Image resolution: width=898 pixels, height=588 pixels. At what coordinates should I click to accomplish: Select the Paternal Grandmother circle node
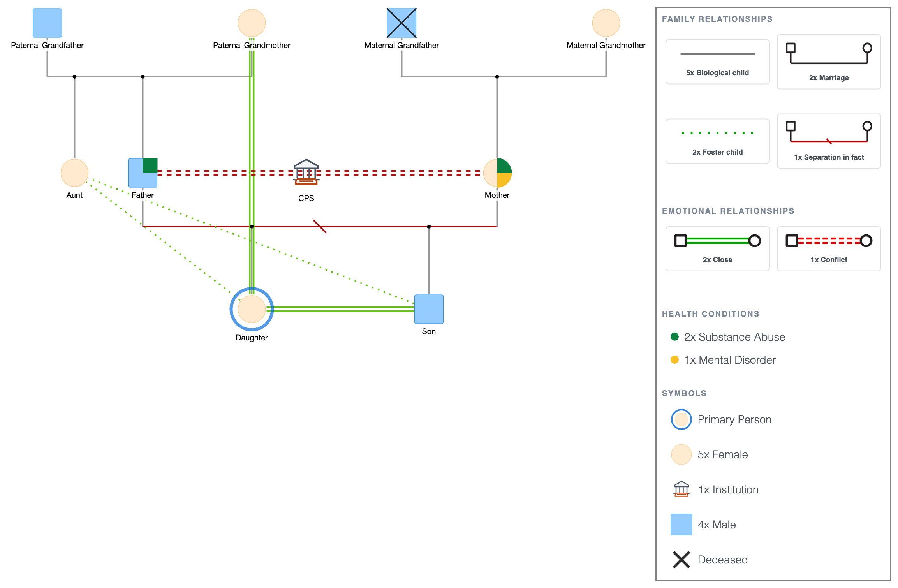[x=252, y=23]
